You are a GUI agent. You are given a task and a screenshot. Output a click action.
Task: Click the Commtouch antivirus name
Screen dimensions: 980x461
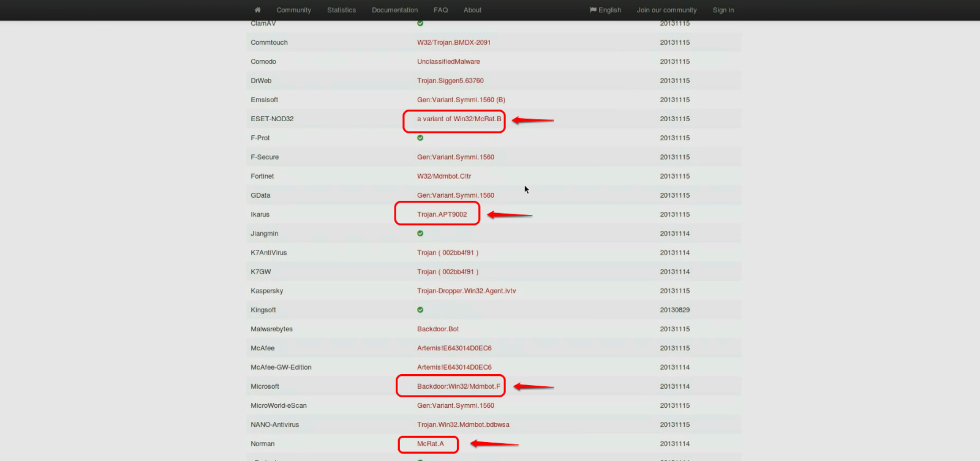coord(269,42)
